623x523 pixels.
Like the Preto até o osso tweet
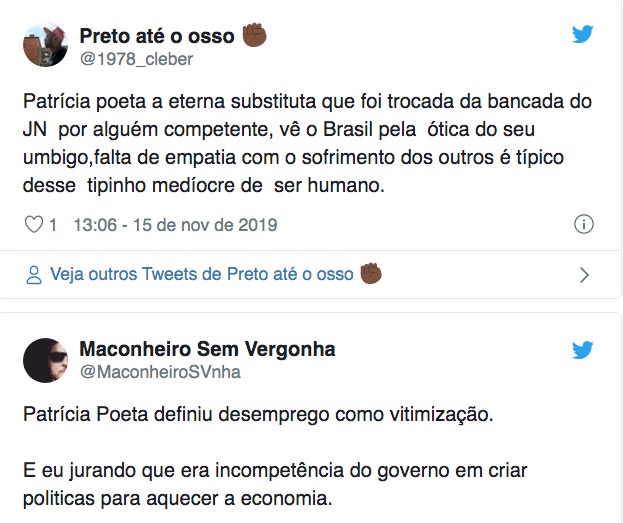(31, 224)
